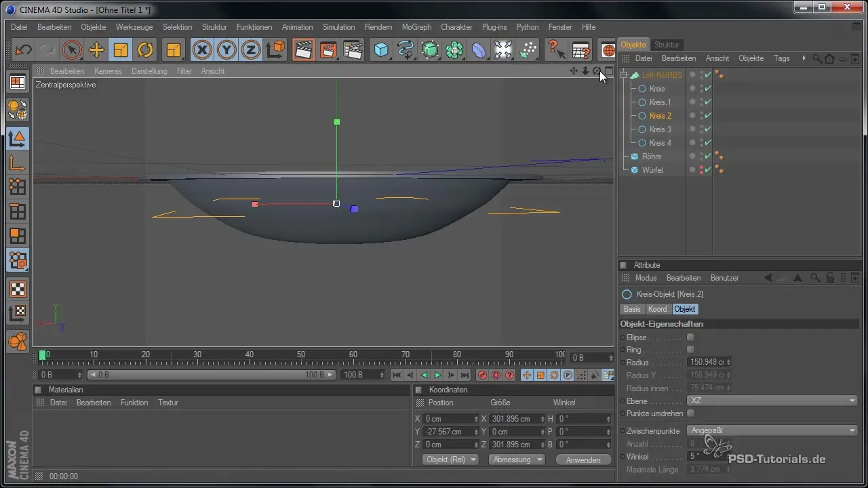Enable the Ring checkbox
The width and height of the screenshot is (868, 488).
(690, 350)
